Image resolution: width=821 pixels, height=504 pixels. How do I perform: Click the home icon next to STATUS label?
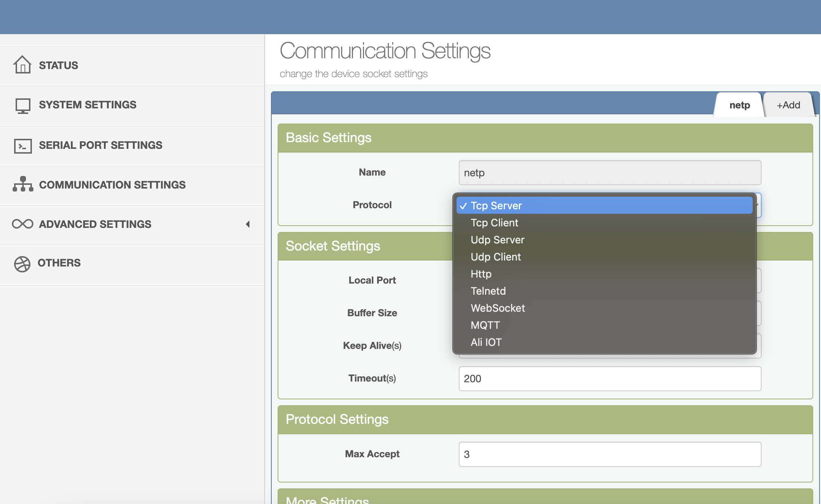pyautogui.click(x=22, y=65)
